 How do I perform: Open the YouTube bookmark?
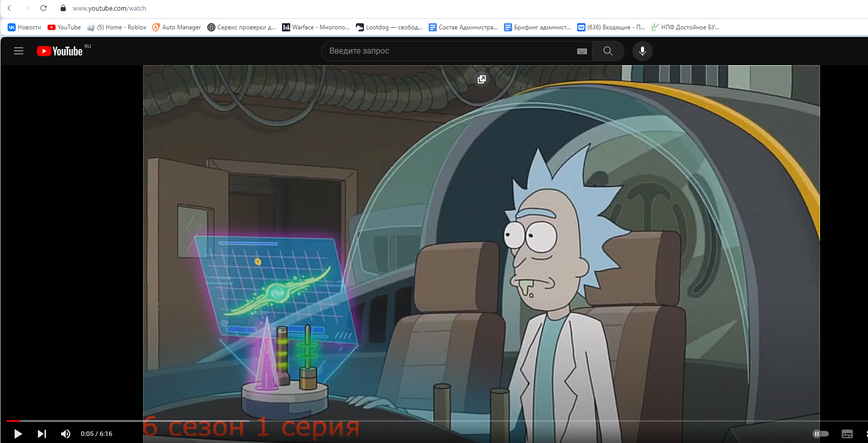point(64,27)
